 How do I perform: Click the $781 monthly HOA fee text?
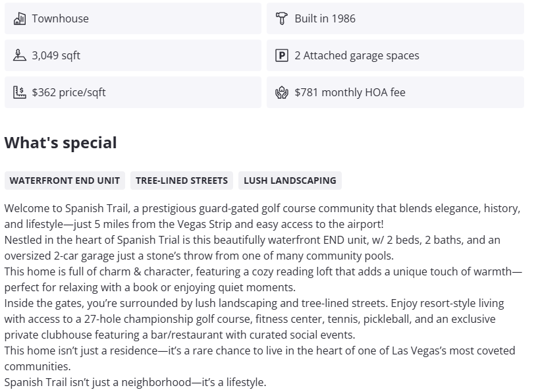click(350, 92)
